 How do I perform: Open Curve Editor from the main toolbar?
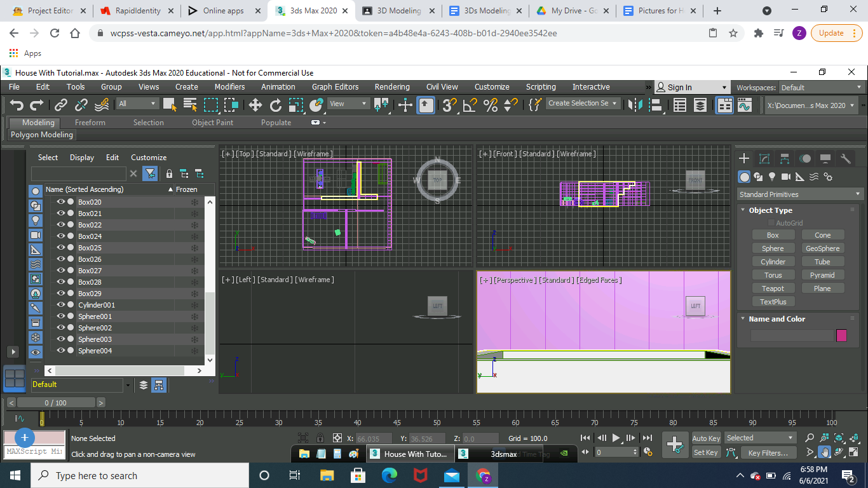click(744, 105)
